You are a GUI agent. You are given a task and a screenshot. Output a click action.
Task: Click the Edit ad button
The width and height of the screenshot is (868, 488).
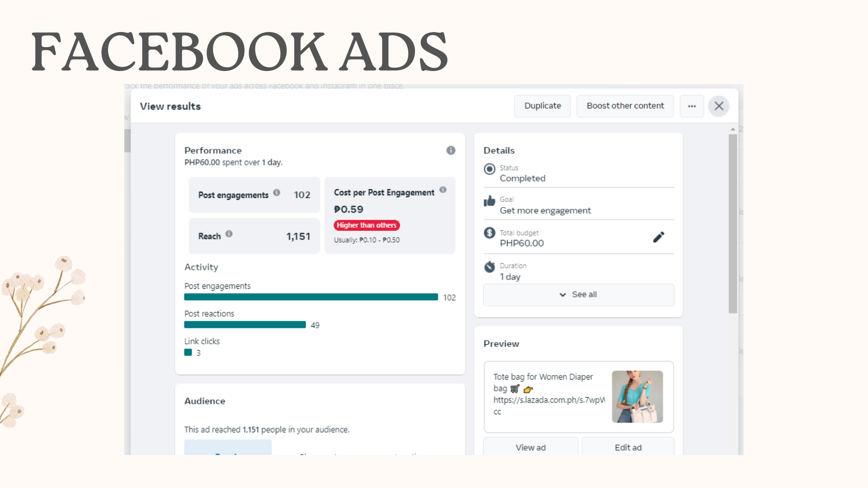pos(628,447)
